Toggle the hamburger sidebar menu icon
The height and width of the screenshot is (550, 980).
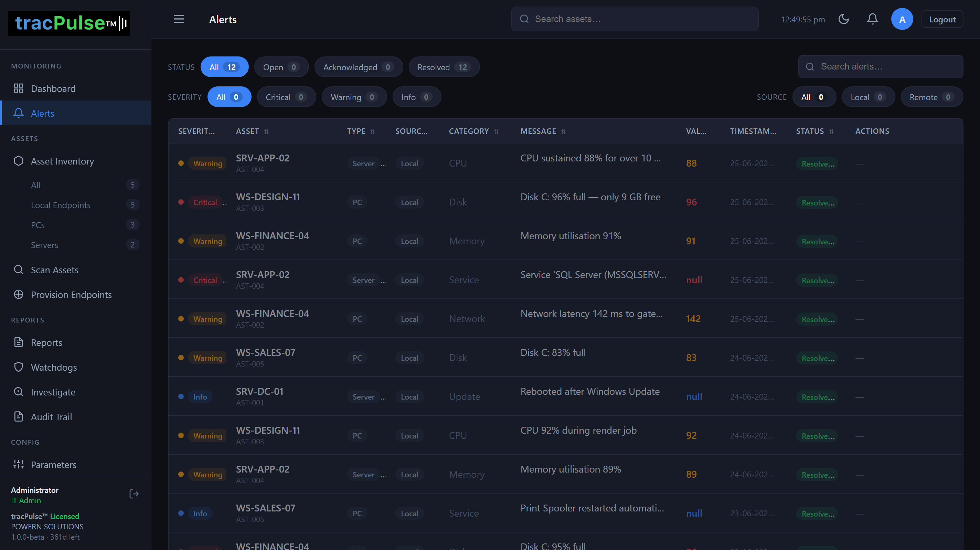pos(179,19)
